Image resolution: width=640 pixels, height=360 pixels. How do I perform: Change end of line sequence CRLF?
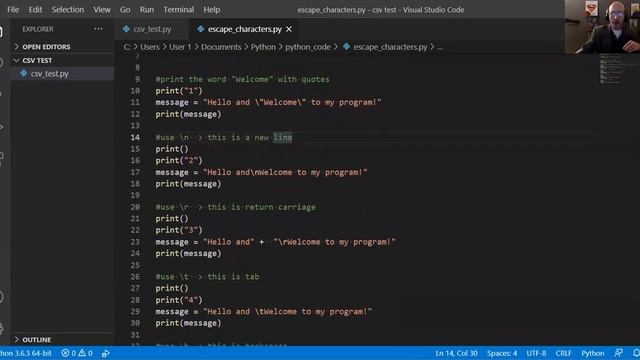tap(563, 353)
